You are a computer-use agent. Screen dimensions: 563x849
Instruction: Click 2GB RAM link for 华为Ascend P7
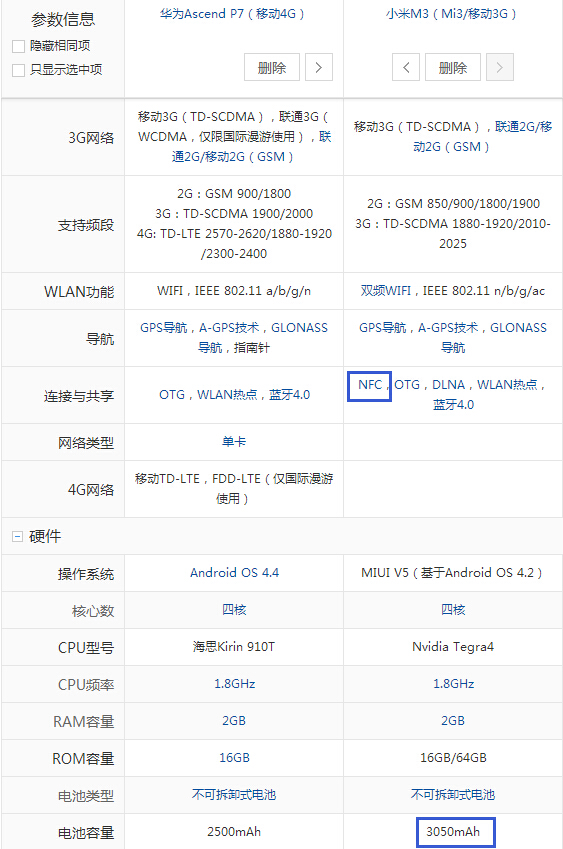(x=234, y=721)
